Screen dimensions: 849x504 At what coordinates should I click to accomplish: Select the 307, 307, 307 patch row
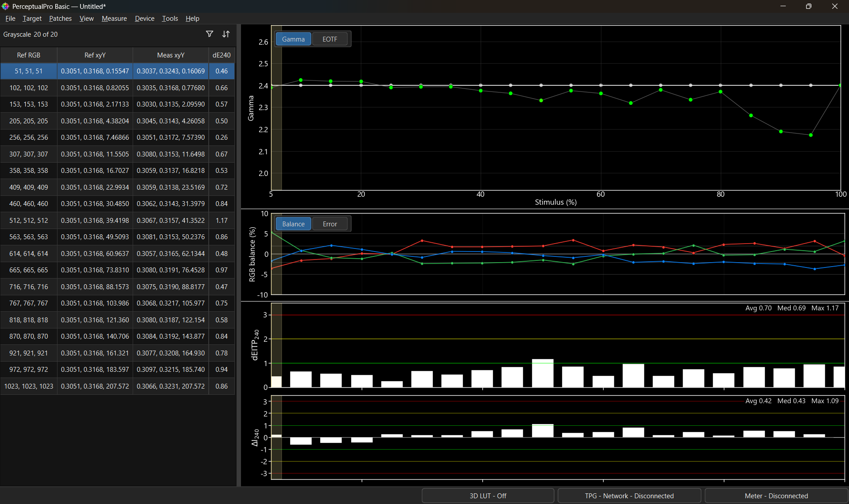click(x=118, y=154)
